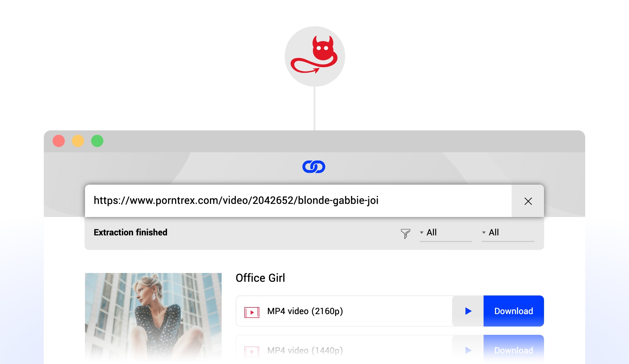Image resolution: width=629 pixels, height=364 pixels.
Task: Open the first All filter dropdown
Action: tap(446, 233)
